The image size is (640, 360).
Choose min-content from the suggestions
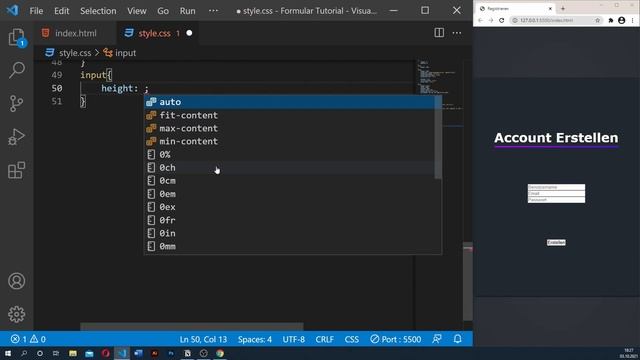[290, 142]
